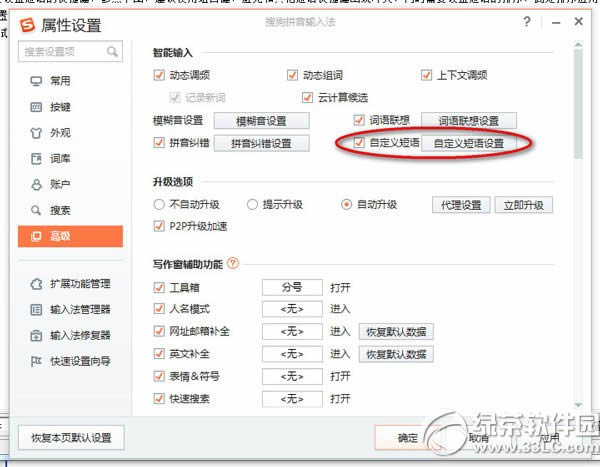
Task: Open 快速搜索 hotkey box
Action: (x=292, y=399)
